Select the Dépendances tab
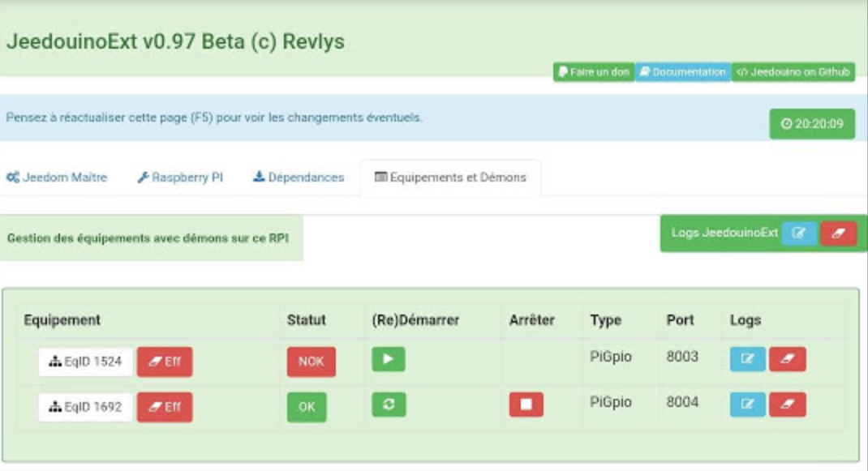 tap(299, 178)
